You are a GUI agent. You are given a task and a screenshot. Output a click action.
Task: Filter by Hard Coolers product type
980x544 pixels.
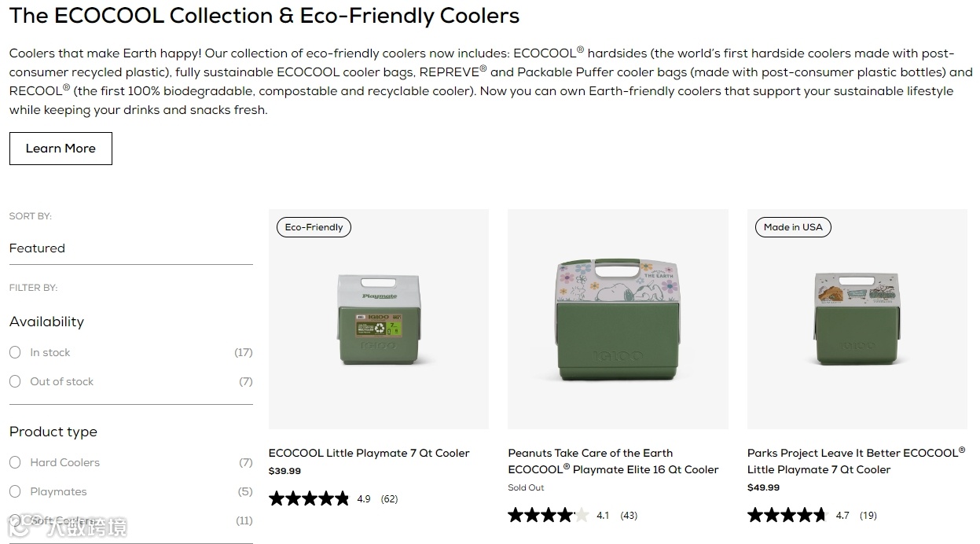(15, 462)
